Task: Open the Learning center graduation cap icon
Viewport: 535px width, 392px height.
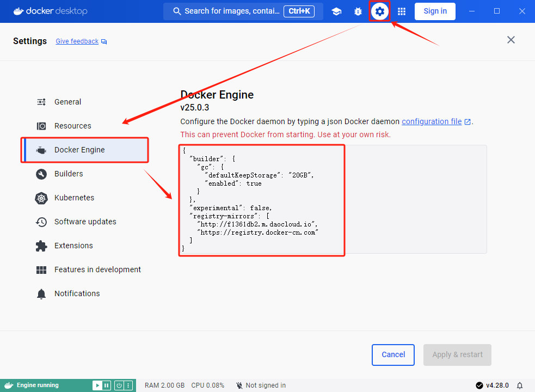Action: click(x=336, y=11)
